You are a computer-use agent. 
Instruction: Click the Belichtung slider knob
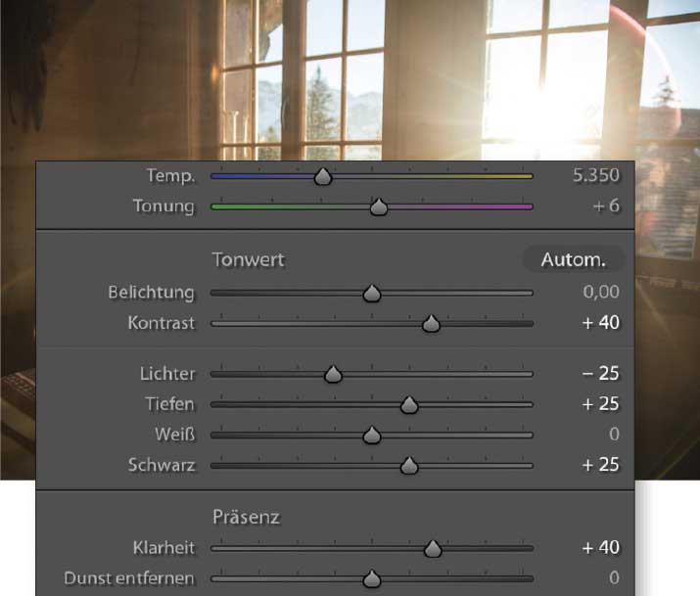371,294
